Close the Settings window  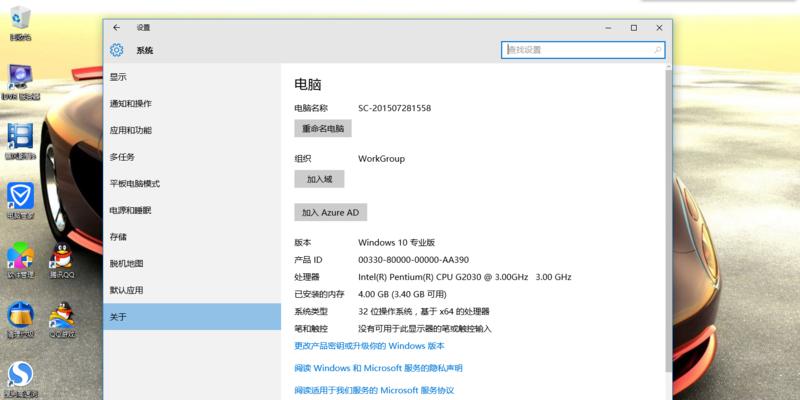[659, 28]
